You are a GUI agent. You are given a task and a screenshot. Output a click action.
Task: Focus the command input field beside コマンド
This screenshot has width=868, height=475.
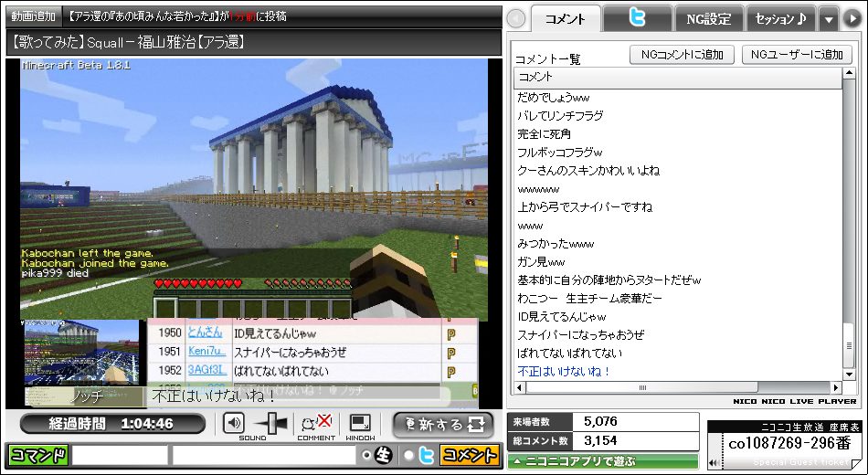tap(120, 455)
